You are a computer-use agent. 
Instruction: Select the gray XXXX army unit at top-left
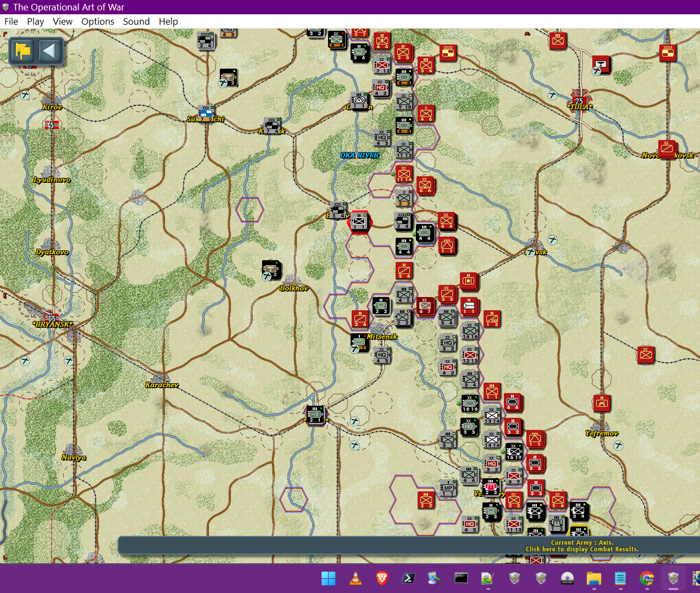(x=206, y=40)
